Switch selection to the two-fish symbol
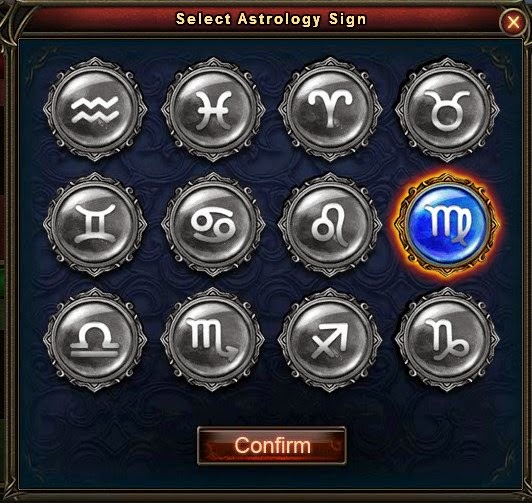Image resolution: width=532 pixels, height=503 pixels. click(213, 109)
